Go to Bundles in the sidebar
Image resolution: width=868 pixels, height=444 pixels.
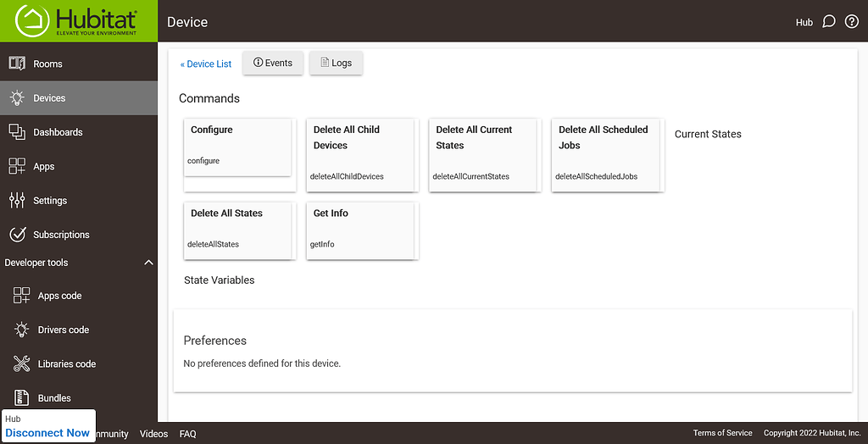(x=54, y=398)
